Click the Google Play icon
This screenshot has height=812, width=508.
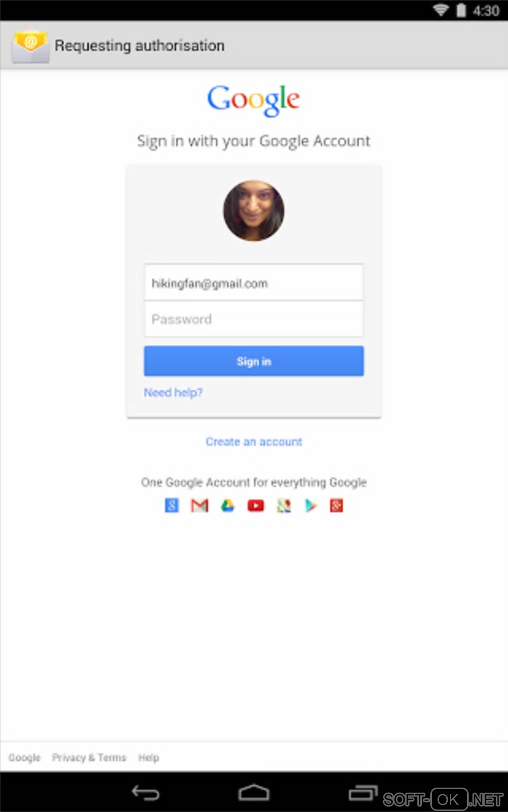point(311,506)
